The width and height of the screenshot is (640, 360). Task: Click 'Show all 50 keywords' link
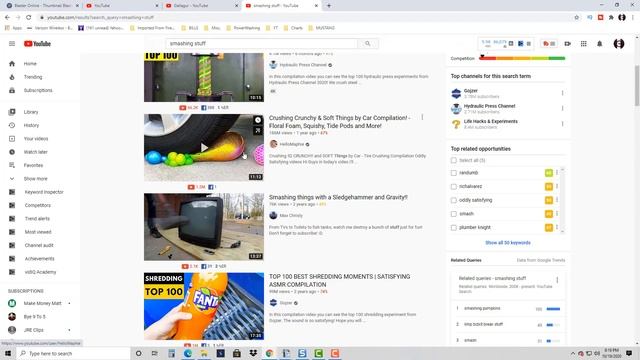pyautogui.click(x=508, y=243)
